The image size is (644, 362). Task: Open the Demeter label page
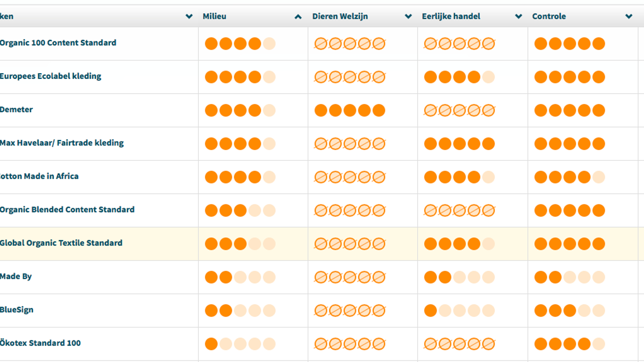click(x=16, y=110)
